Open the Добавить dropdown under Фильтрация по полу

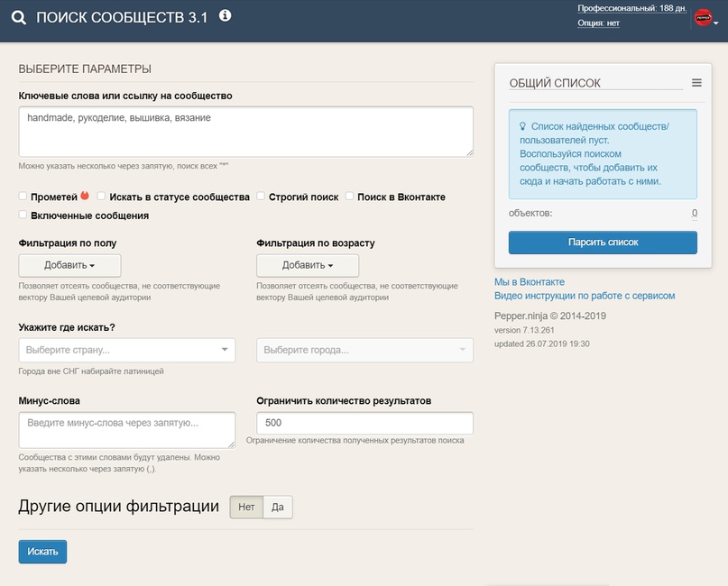(x=69, y=265)
